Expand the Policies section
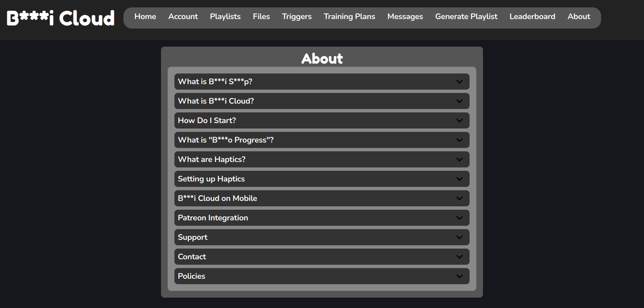Image resolution: width=644 pixels, height=308 pixels. click(x=322, y=276)
